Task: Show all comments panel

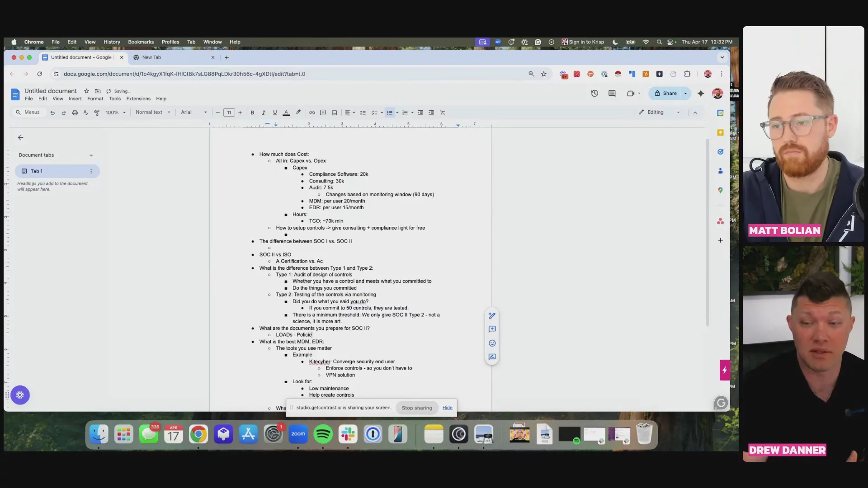Action: [x=612, y=94]
